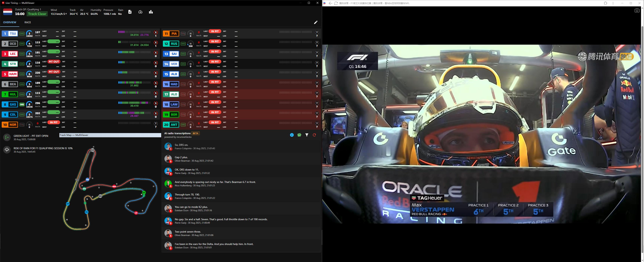Screen dimensions: 644x262
Task: Click GAS's mini sector progress bars
Action: 134,103
